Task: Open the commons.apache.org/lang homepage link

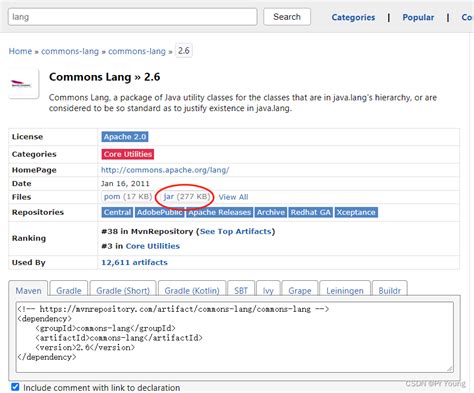Action: pos(165,170)
